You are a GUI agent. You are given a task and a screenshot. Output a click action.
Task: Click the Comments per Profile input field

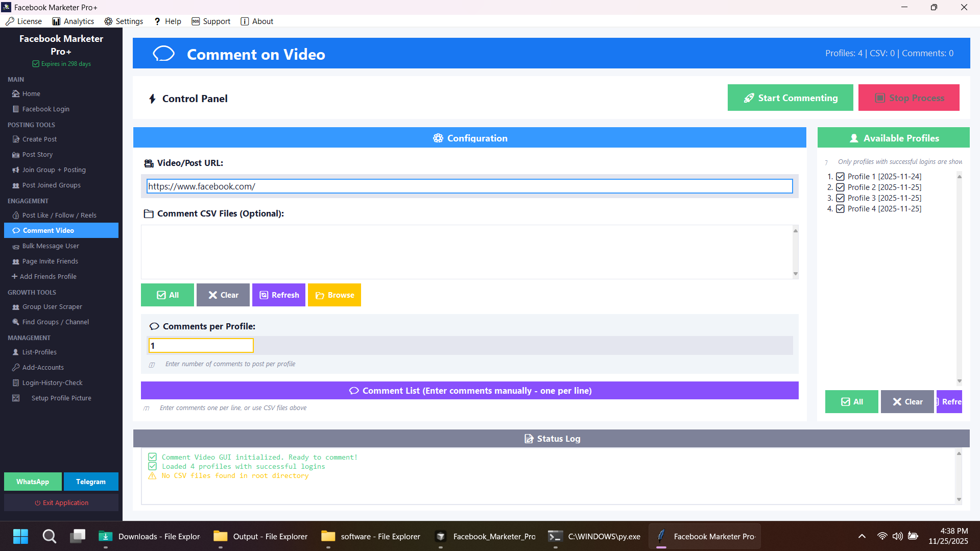[201, 345]
